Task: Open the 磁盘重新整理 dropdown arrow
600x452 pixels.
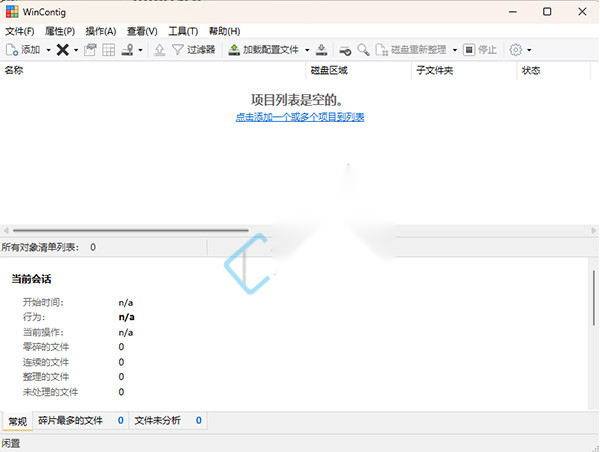Action: (455, 50)
